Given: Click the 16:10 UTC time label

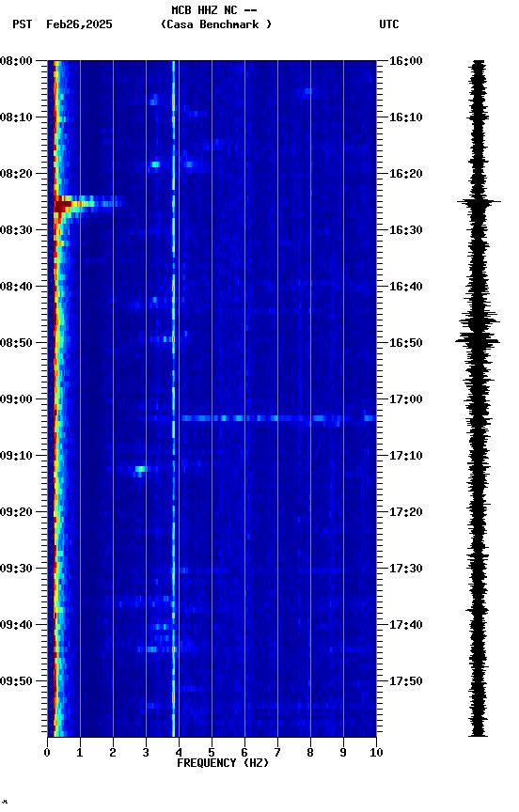Looking at the screenshot, I should (406, 117).
